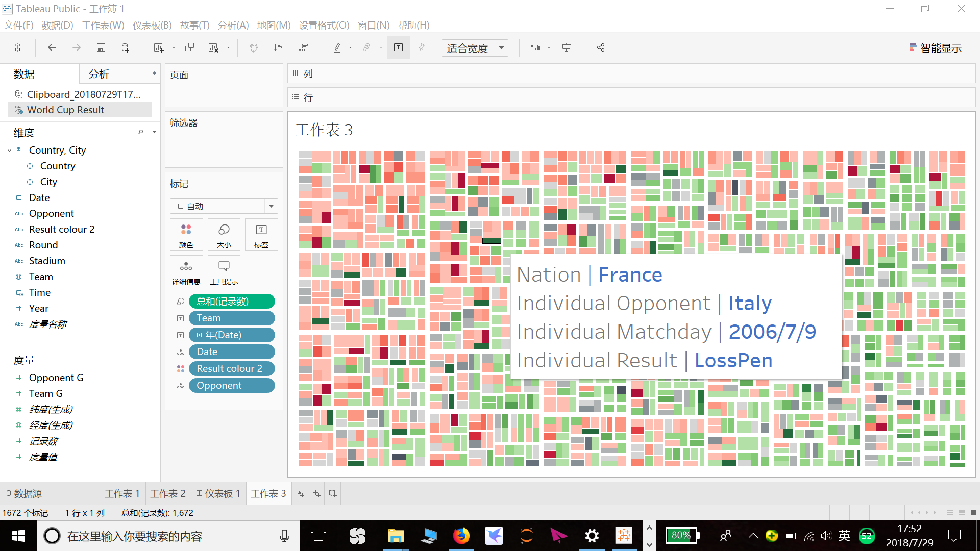Undo the last action with back arrow
Viewport: 980px width, 551px height.
click(52, 47)
